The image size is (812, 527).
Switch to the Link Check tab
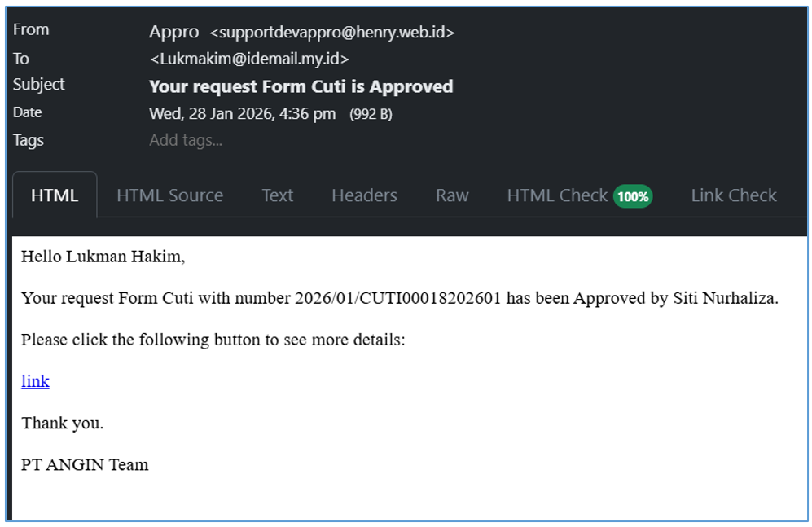click(x=733, y=195)
